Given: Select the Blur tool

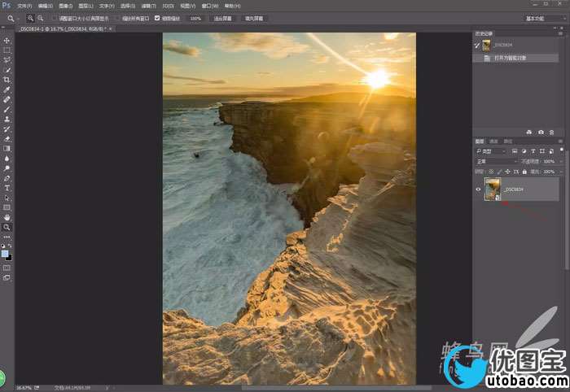Looking at the screenshot, I should pos(7,159).
